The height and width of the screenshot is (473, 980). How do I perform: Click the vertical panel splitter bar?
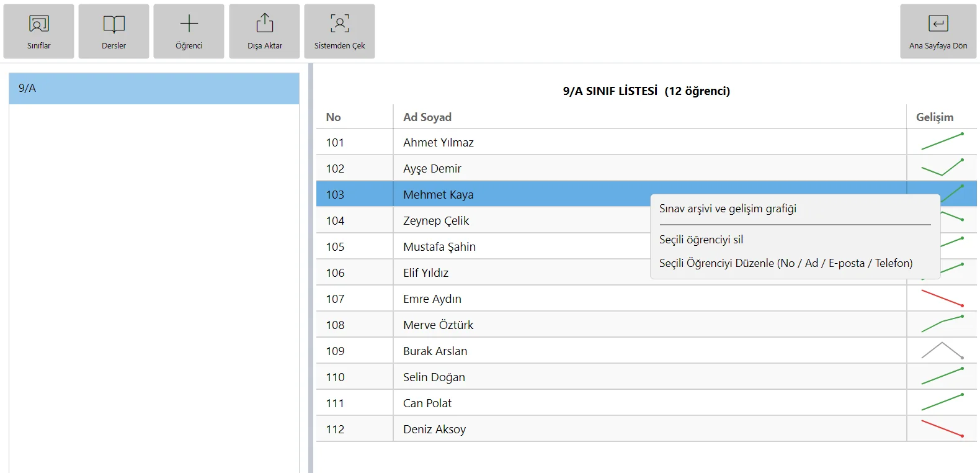point(311,268)
